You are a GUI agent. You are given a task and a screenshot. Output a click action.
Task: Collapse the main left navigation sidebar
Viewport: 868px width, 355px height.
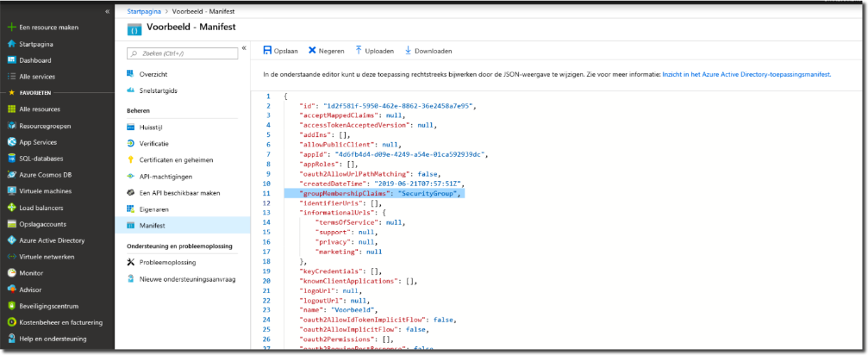[x=107, y=11]
